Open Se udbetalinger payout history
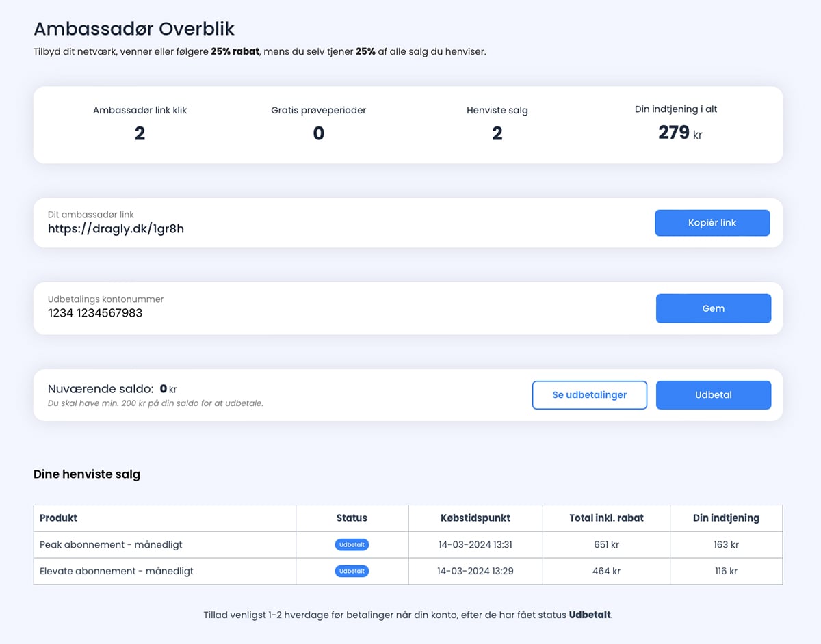This screenshot has width=821, height=644. click(589, 395)
